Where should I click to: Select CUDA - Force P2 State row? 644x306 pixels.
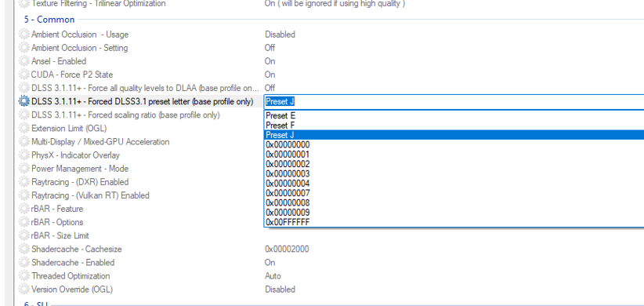pyautogui.click(x=72, y=75)
